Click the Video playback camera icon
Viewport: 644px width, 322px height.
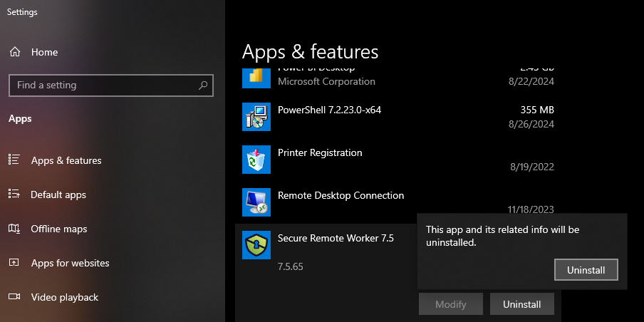pyautogui.click(x=14, y=297)
